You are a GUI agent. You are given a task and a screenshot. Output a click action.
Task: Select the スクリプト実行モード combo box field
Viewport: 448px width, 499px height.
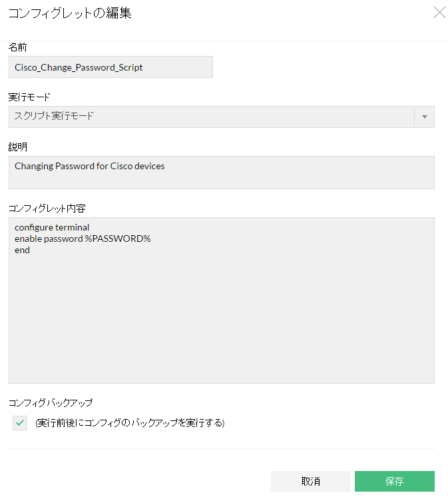[212, 117]
